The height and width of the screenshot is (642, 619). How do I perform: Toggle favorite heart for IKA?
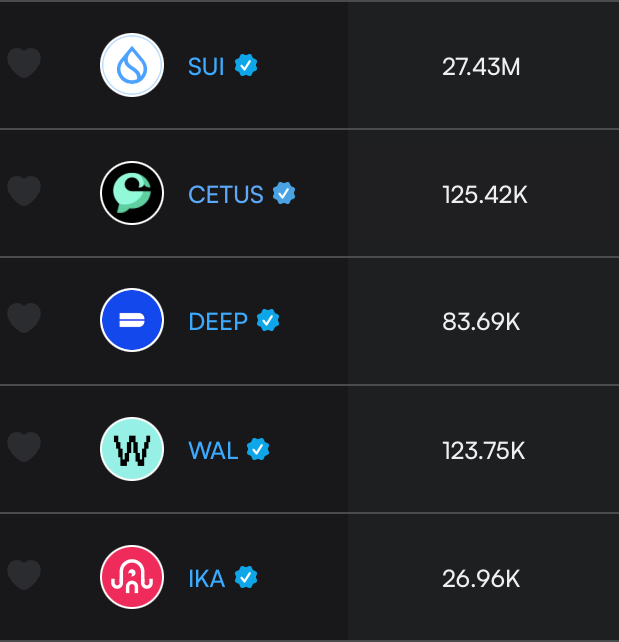(24, 575)
